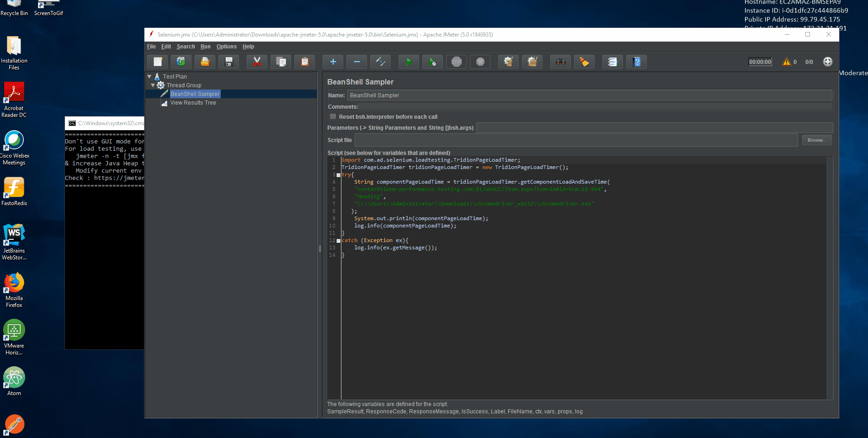This screenshot has height=438, width=868.
Task: Open the Options menu
Action: 226,46
